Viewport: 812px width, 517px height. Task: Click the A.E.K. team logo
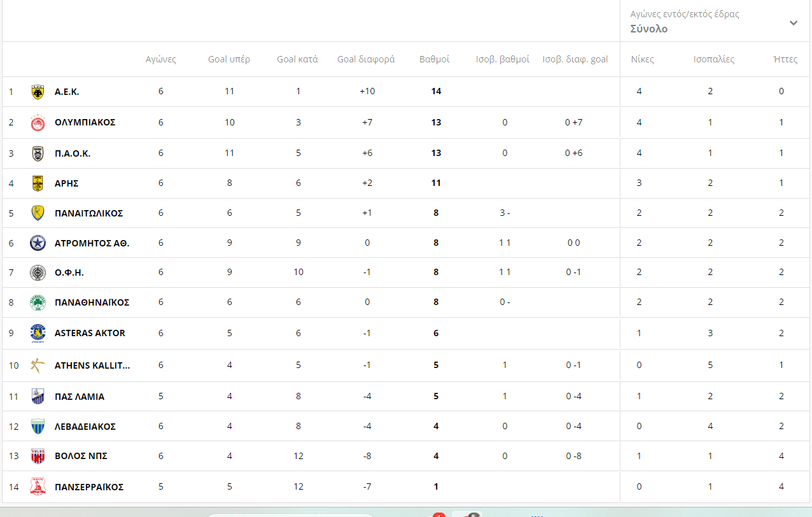38,92
